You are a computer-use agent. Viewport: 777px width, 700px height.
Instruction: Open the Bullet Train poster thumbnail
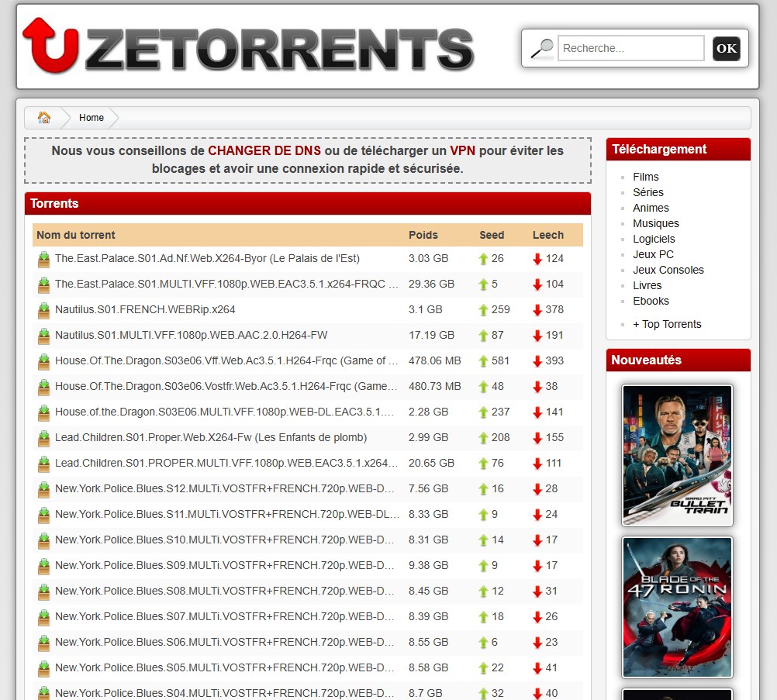pos(677,456)
